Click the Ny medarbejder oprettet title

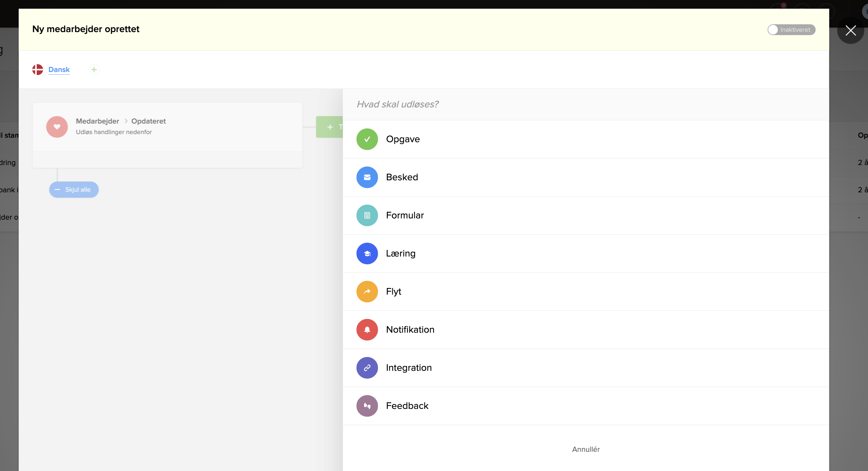tap(86, 29)
